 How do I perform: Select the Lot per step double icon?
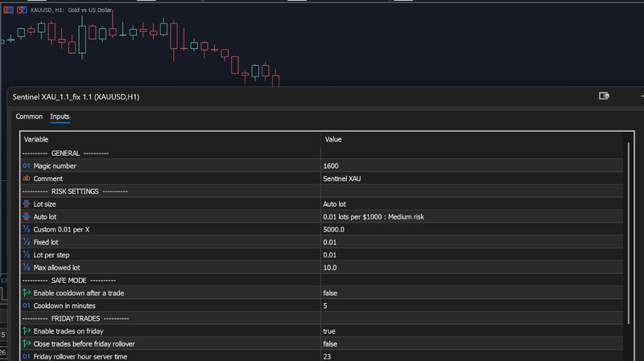point(27,255)
